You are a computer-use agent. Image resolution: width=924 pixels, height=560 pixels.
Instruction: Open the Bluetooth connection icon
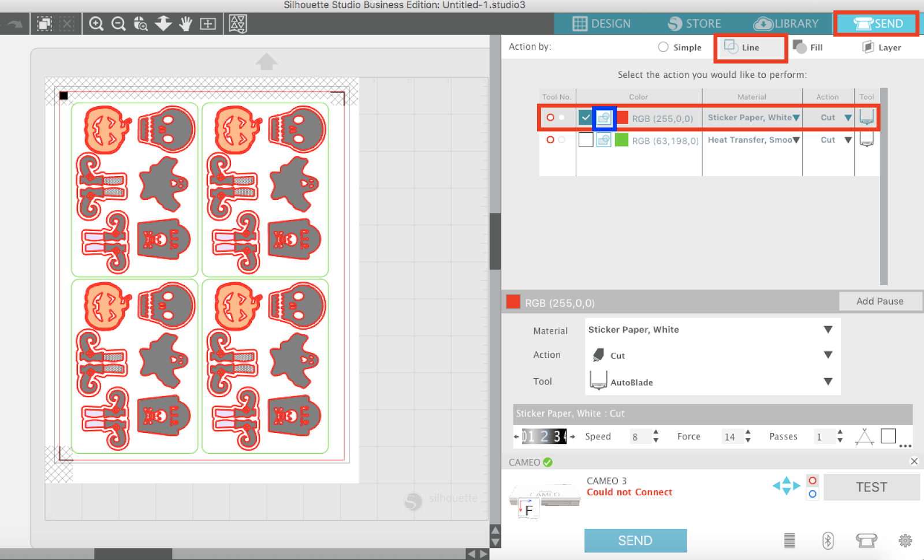pyautogui.click(x=828, y=540)
